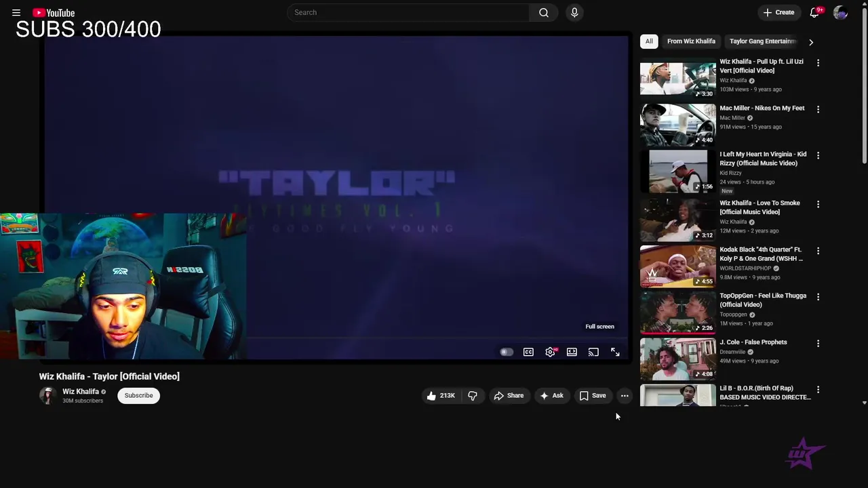Image resolution: width=868 pixels, height=488 pixels.
Task: Open I Left My Heart In Virginia title
Action: tap(763, 159)
